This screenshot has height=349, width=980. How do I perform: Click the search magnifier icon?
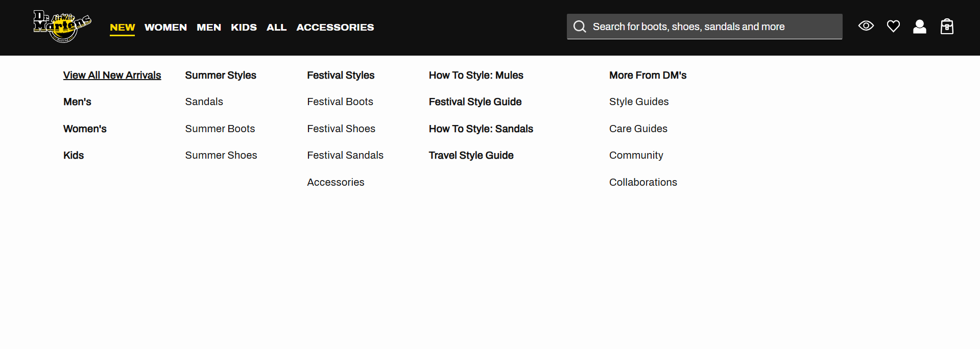(580, 27)
